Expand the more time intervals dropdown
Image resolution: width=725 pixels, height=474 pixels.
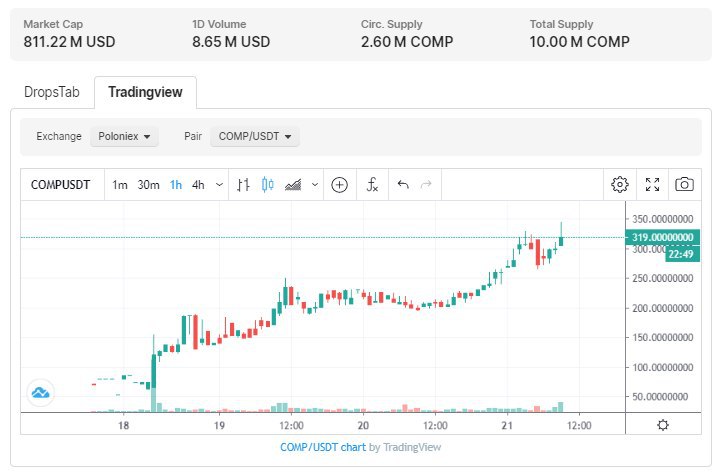(x=220, y=185)
